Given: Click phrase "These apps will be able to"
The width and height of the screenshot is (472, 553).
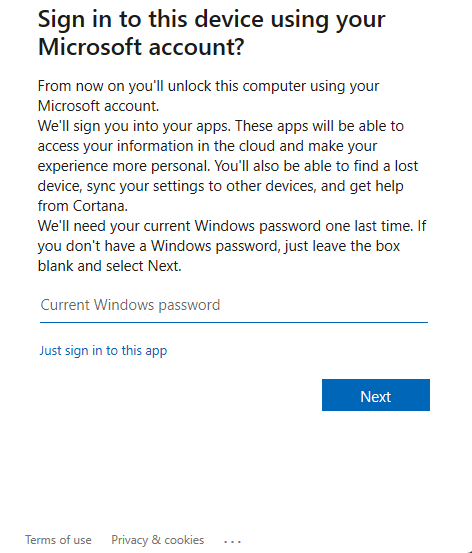Looking at the screenshot, I should pyautogui.click(x=319, y=126).
